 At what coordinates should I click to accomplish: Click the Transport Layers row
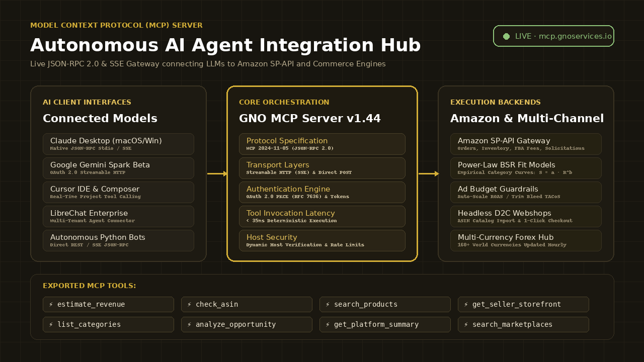pos(322,168)
